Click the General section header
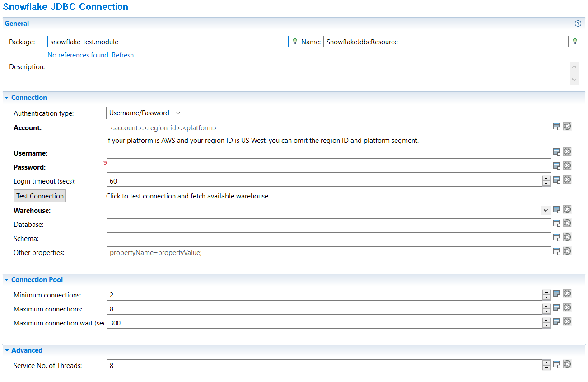 point(294,24)
